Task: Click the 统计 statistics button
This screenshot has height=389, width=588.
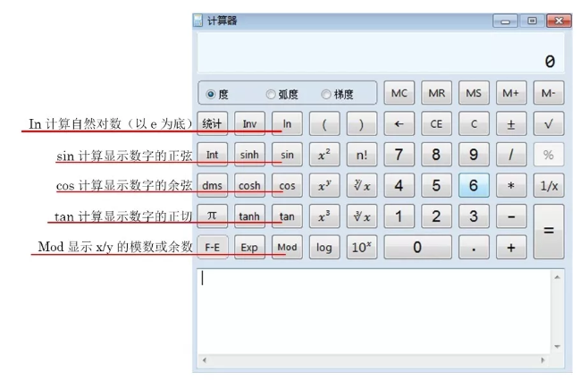Action: [212, 124]
